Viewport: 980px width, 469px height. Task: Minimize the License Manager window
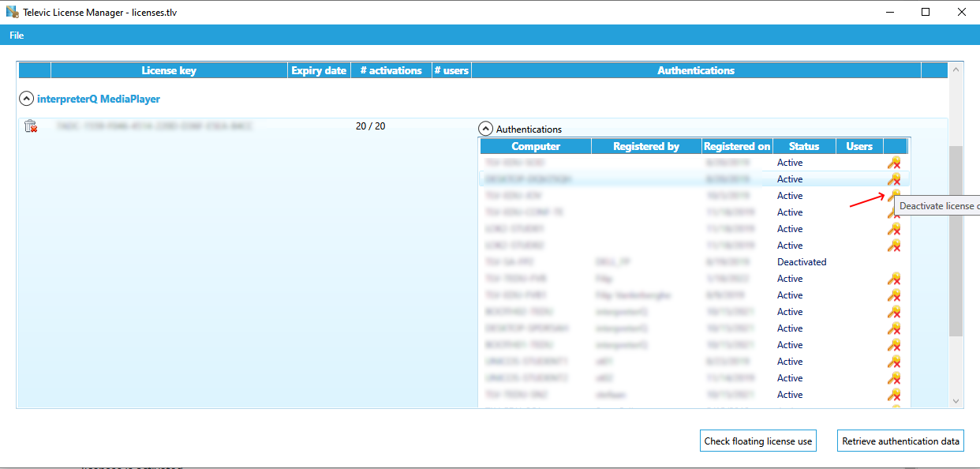click(x=889, y=12)
